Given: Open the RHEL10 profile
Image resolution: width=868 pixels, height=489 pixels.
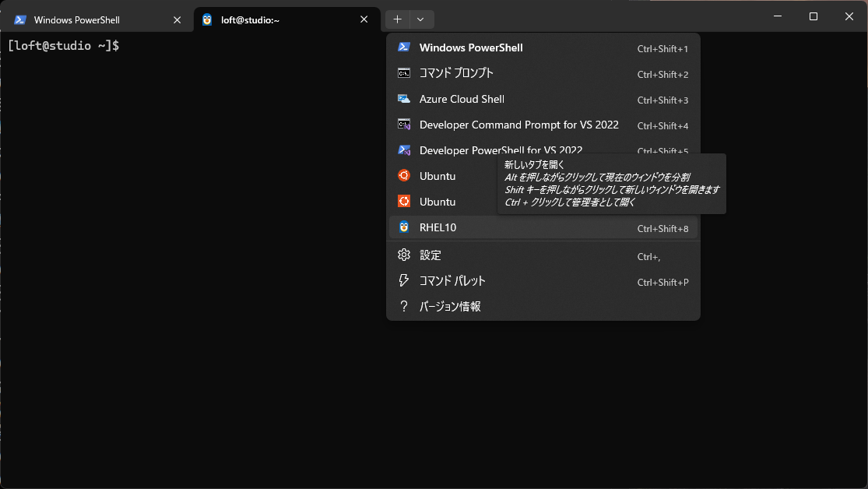Looking at the screenshot, I should pos(543,227).
